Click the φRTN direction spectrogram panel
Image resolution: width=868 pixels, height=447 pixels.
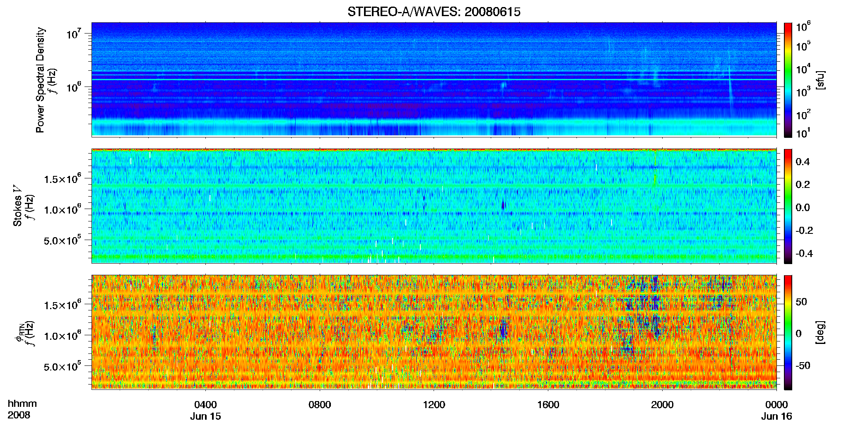click(434, 332)
